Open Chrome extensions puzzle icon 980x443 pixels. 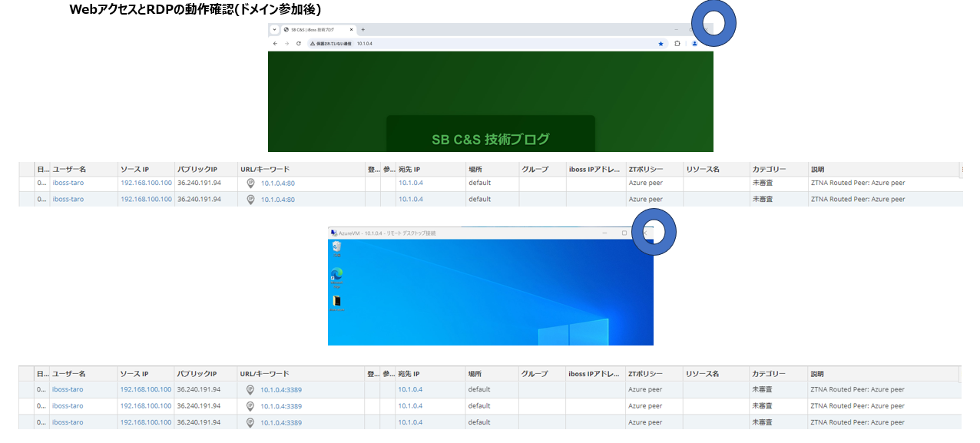click(x=677, y=44)
